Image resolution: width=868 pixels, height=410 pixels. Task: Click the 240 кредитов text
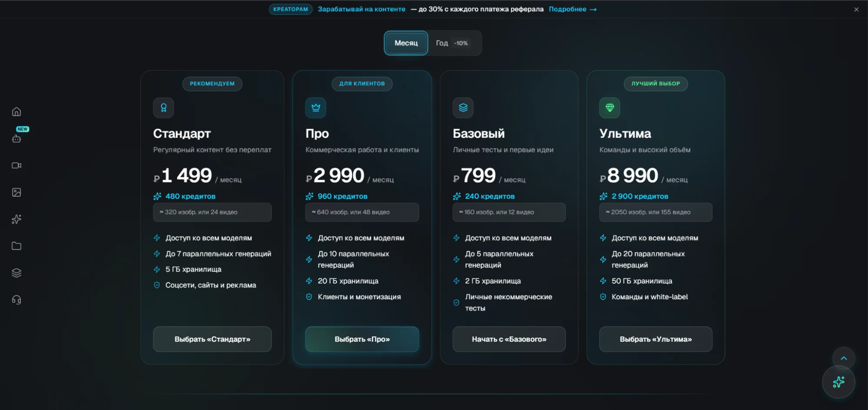490,196
